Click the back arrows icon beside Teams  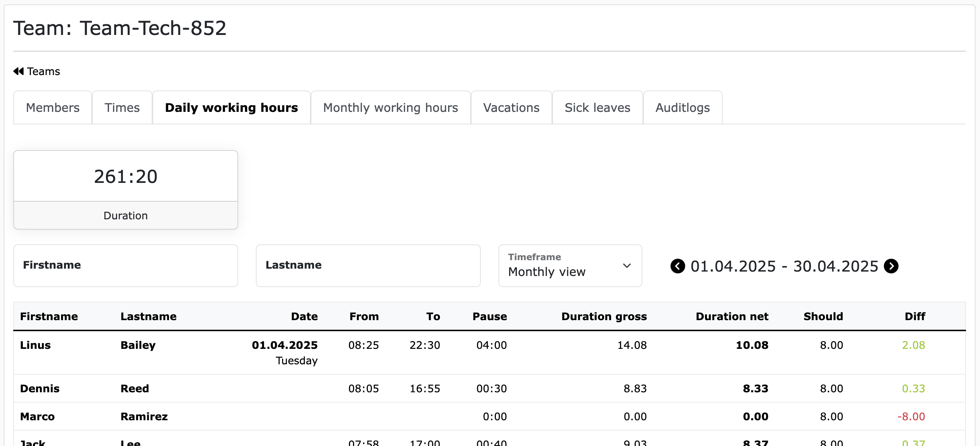pos(18,71)
